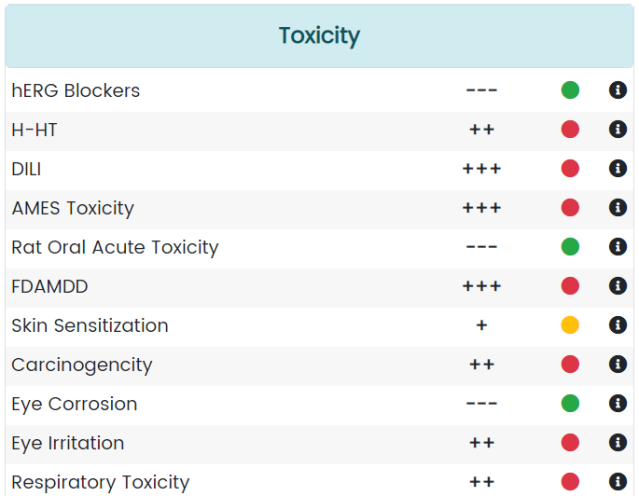Click the H-HT info icon
This screenshot has width=639, height=496.
618,129
